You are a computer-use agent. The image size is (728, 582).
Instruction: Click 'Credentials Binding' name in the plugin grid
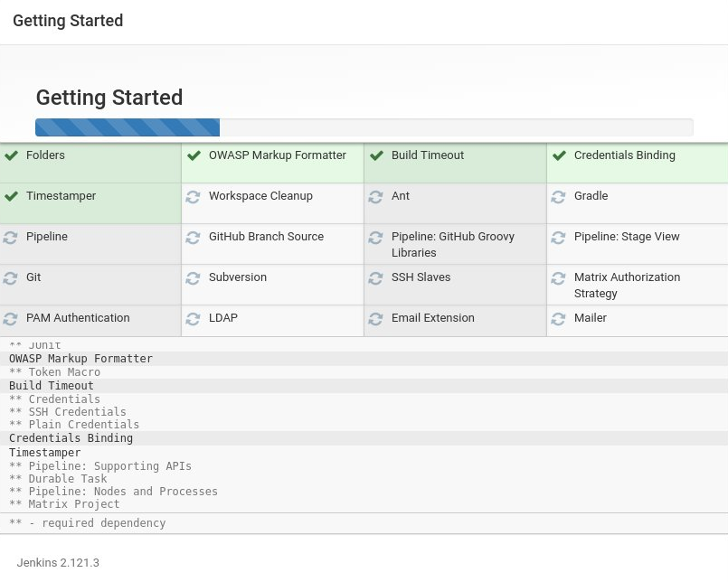point(625,155)
